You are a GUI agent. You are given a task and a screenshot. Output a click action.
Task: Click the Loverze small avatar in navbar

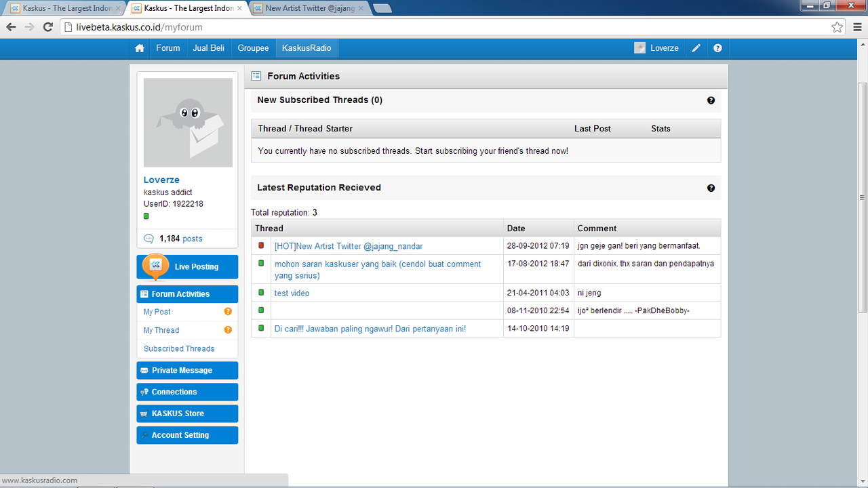pos(639,48)
